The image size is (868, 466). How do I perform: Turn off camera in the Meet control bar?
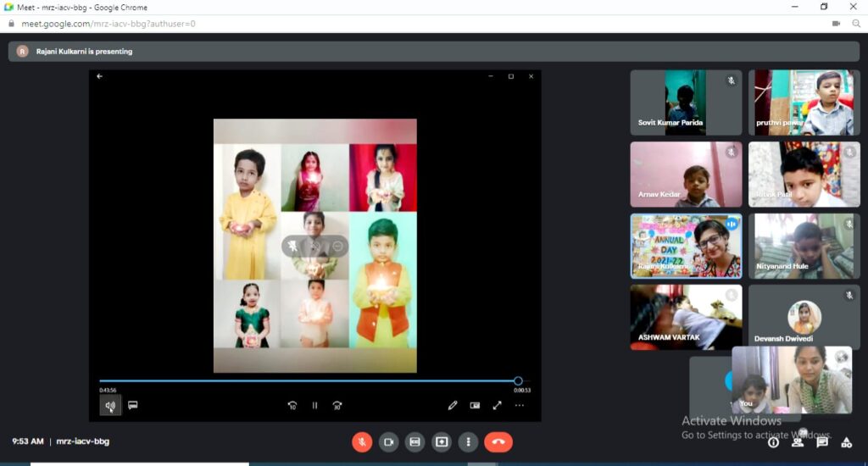click(388, 441)
